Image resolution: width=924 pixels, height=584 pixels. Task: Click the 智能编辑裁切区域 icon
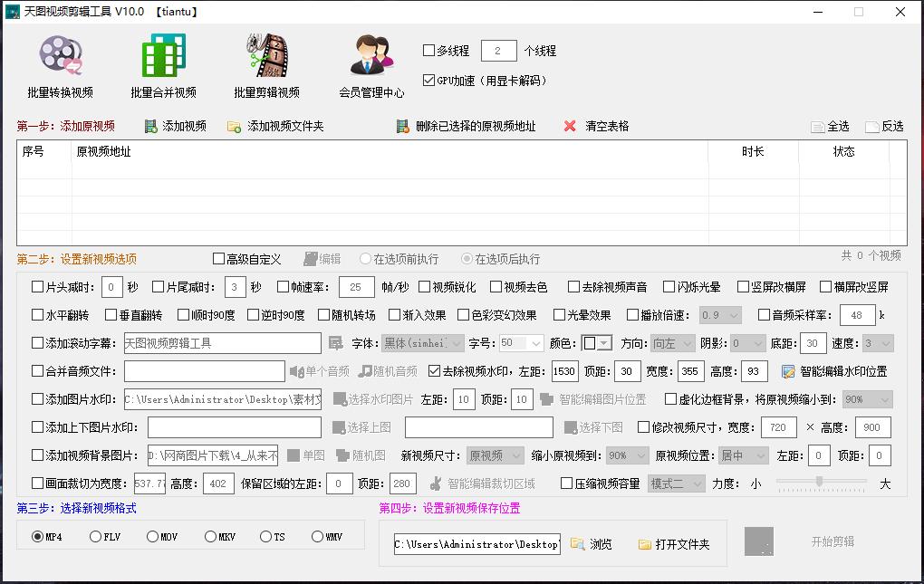(x=436, y=483)
